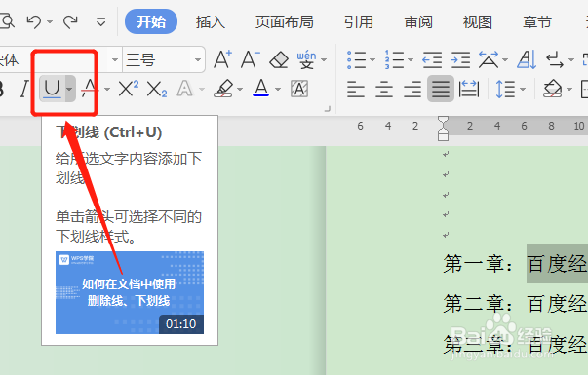This screenshot has width=588, height=375.
Task: Open the Undo history dropdown arrow
Action: click(x=50, y=22)
